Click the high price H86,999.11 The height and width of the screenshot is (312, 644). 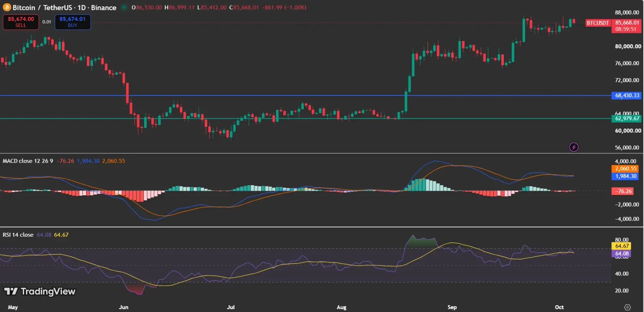tap(180, 7)
